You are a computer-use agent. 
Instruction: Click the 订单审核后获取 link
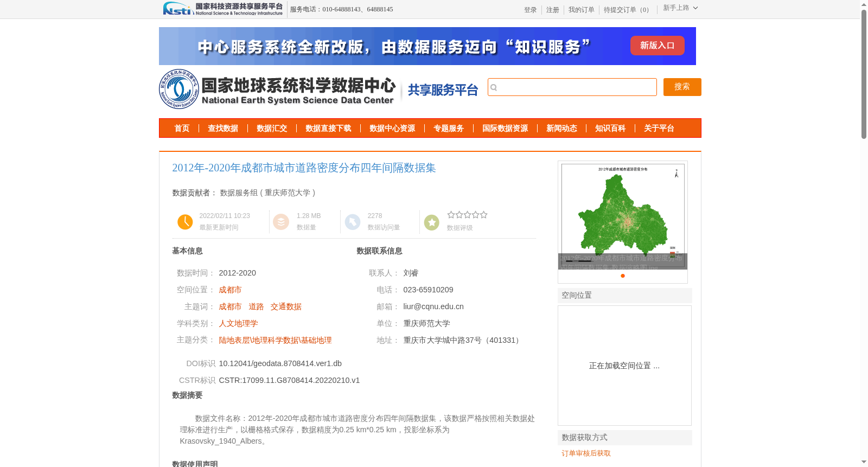tap(586, 453)
